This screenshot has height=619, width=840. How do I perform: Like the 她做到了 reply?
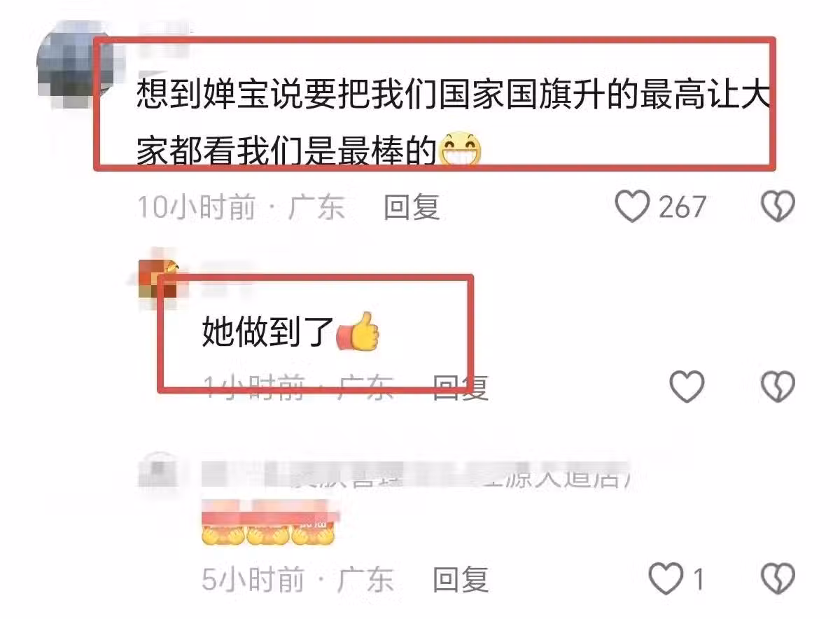[687, 387]
